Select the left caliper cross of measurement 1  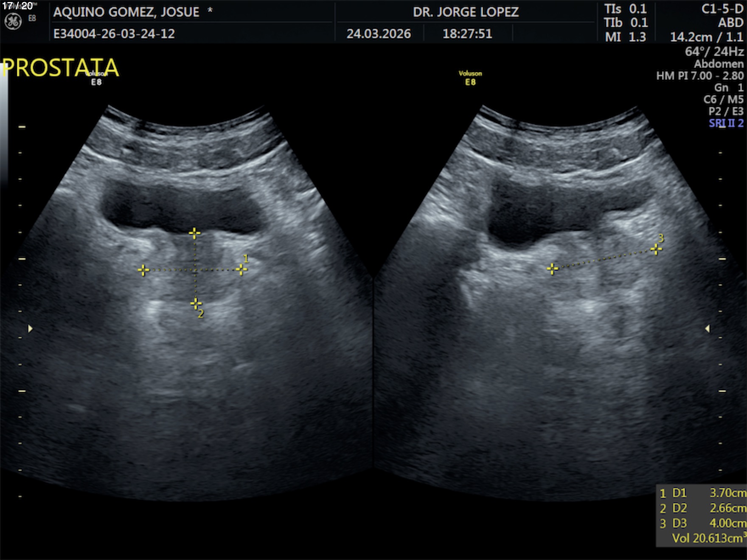143,270
